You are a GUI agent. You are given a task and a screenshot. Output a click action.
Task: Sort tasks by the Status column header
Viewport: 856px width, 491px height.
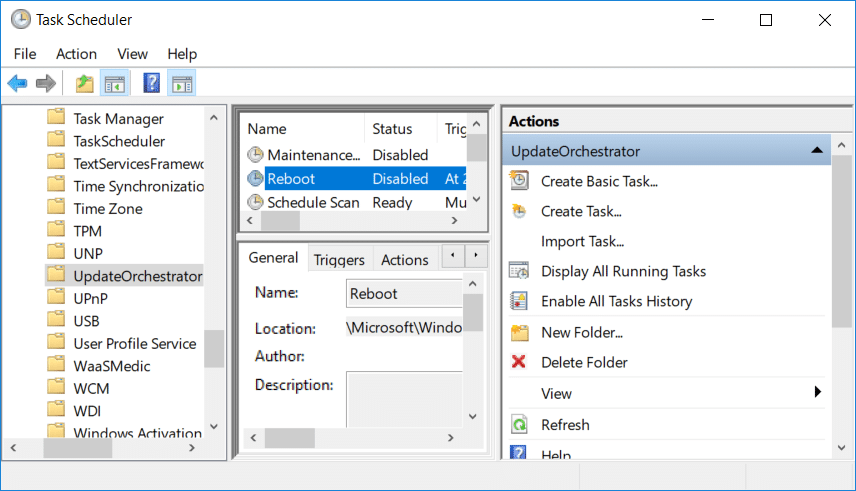tap(392, 129)
